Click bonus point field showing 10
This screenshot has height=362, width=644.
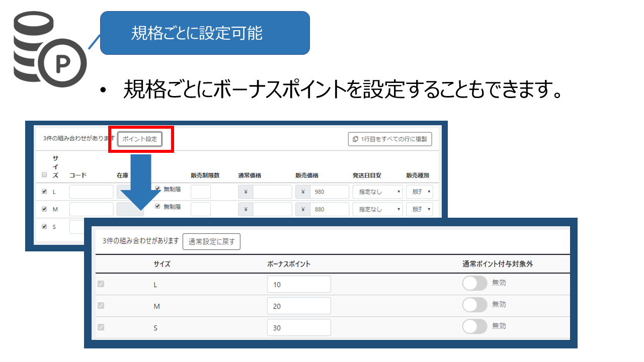pos(299,284)
